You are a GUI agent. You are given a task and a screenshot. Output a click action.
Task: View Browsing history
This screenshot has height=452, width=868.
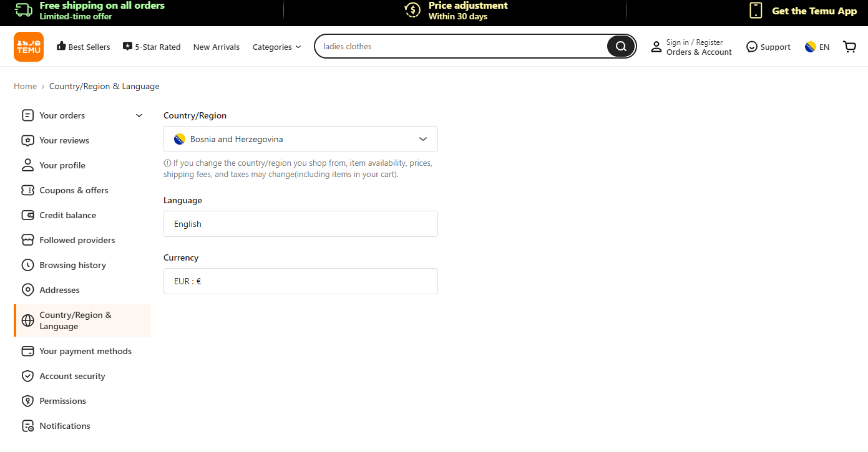tap(73, 265)
